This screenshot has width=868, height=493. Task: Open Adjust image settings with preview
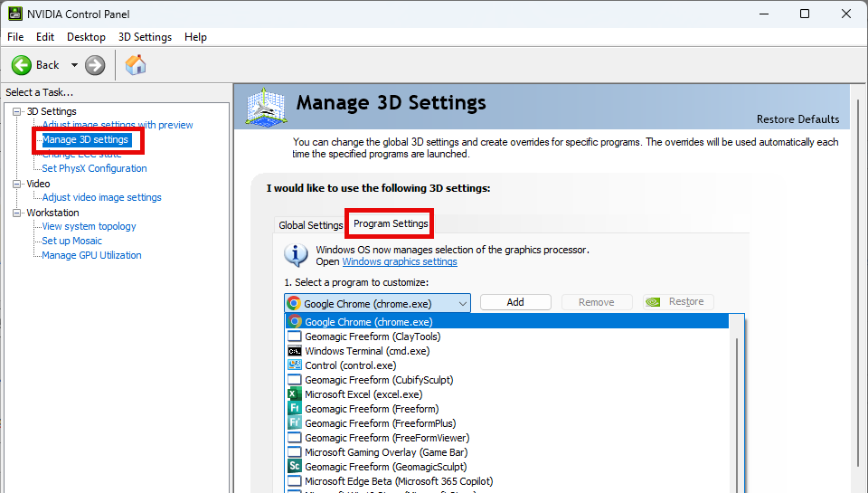click(x=118, y=125)
